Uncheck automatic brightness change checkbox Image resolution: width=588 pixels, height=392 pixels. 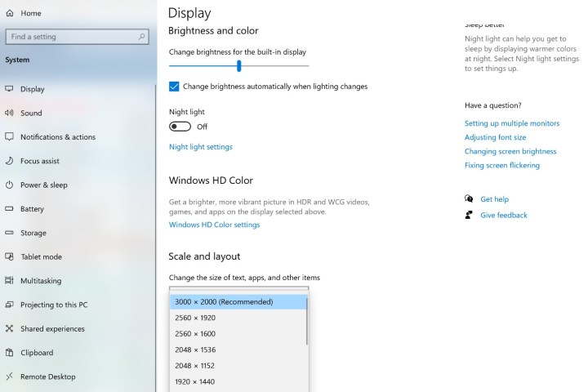click(174, 86)
